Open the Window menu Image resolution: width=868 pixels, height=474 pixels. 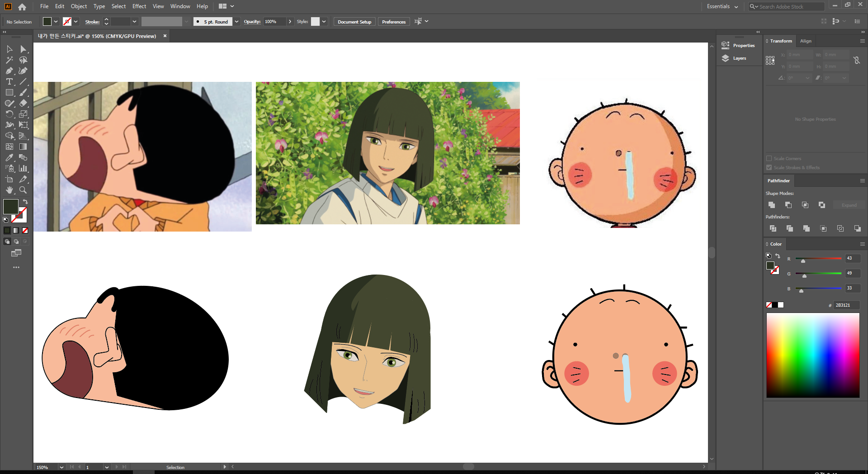coord(180,6)
